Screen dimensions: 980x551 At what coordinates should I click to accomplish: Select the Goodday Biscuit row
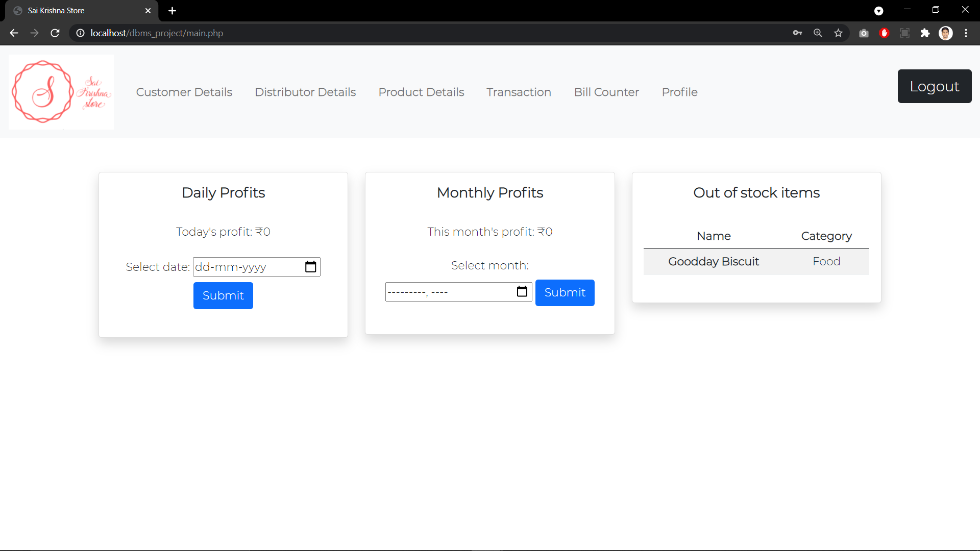[756, 262]
